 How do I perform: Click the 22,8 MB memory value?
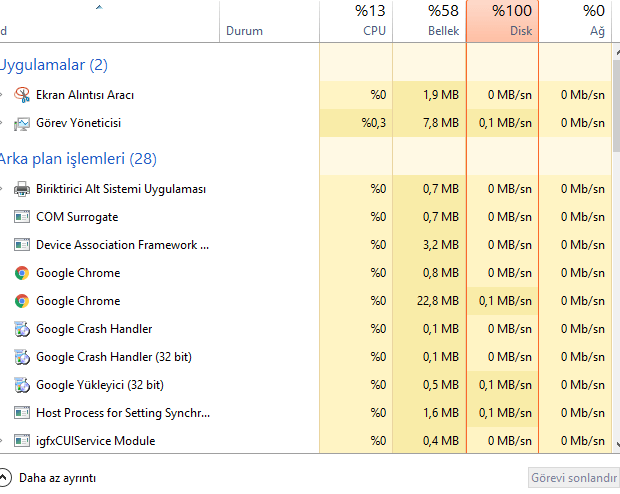tap(438, 301)
